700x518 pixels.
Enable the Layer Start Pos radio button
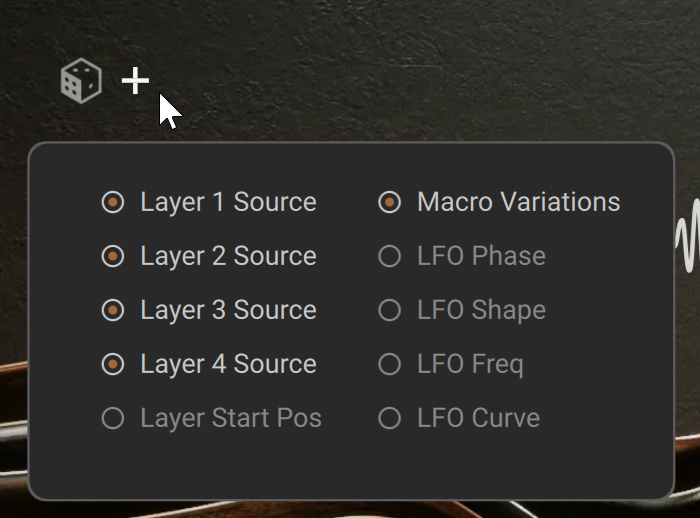coord(113,418)
